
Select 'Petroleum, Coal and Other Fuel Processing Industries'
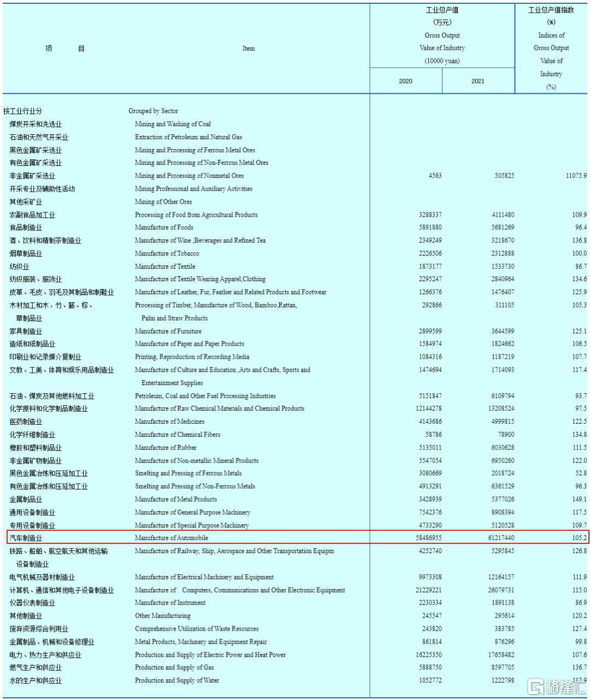coord(205,396)
